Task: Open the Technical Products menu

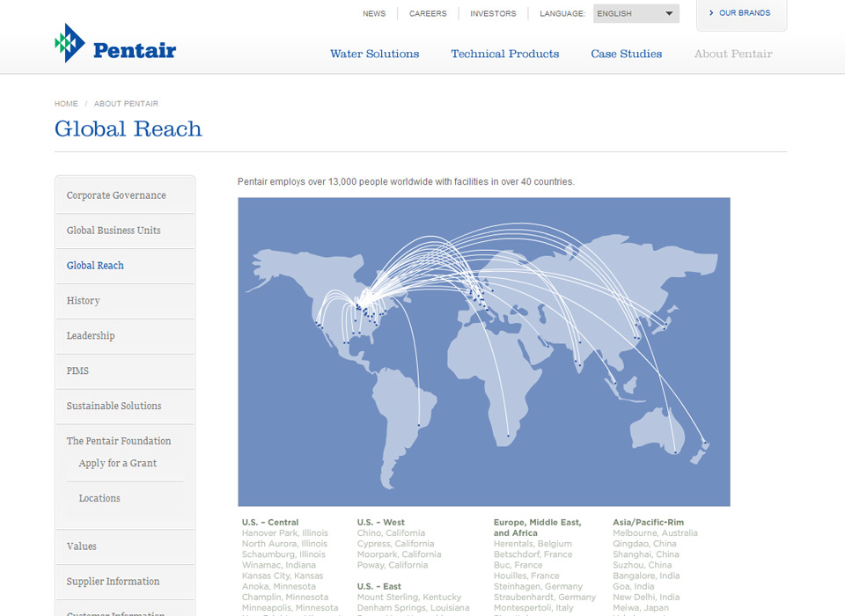Action: click(x=505, y=54)
